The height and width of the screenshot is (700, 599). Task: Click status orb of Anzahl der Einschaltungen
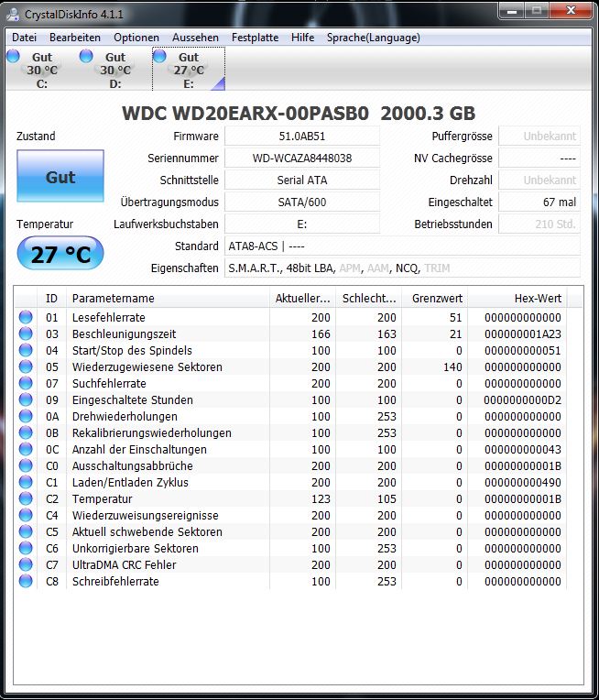point(26,449)
